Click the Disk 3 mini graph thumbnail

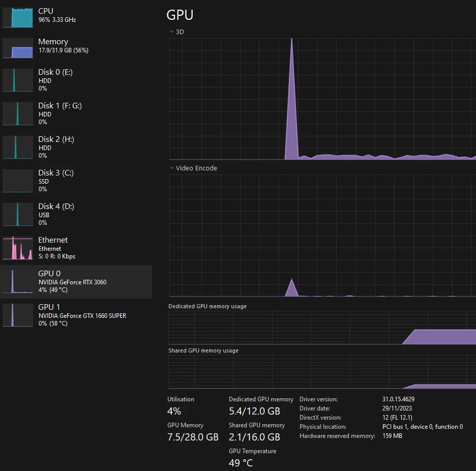(x=18, y=181)
